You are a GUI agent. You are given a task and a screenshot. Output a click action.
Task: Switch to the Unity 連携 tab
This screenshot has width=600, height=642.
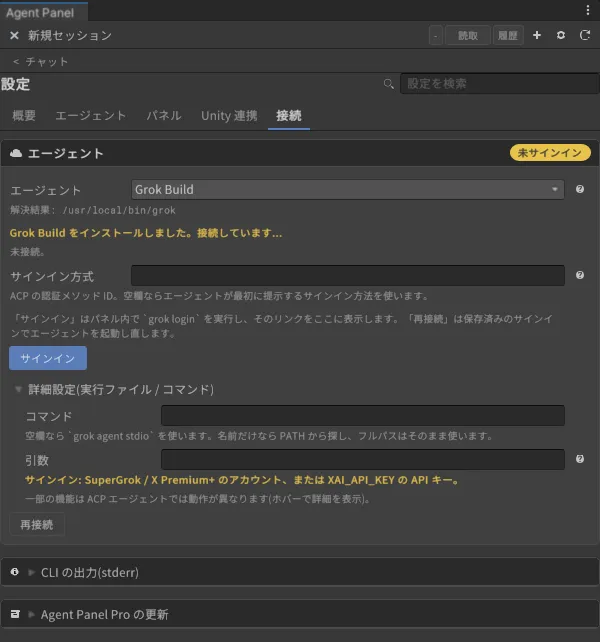click(229, 115)
